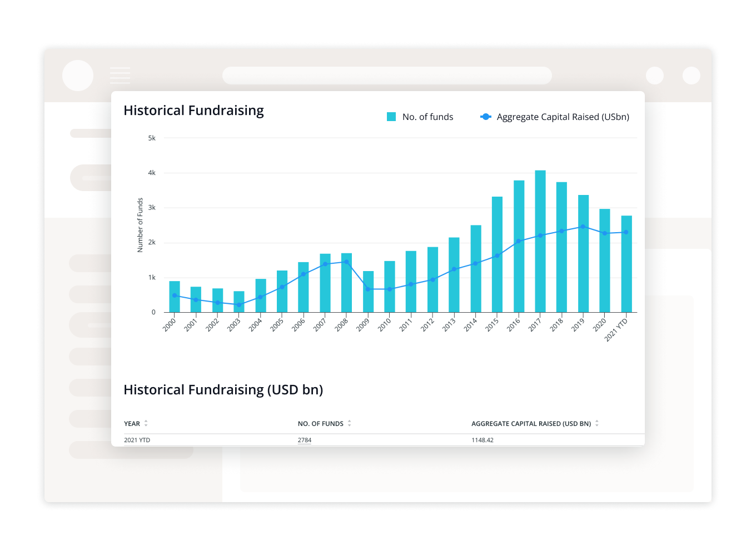756x551 pixels.
Task: Toggle the No. of funds series visibility
Action: click(x=427, y=117)
